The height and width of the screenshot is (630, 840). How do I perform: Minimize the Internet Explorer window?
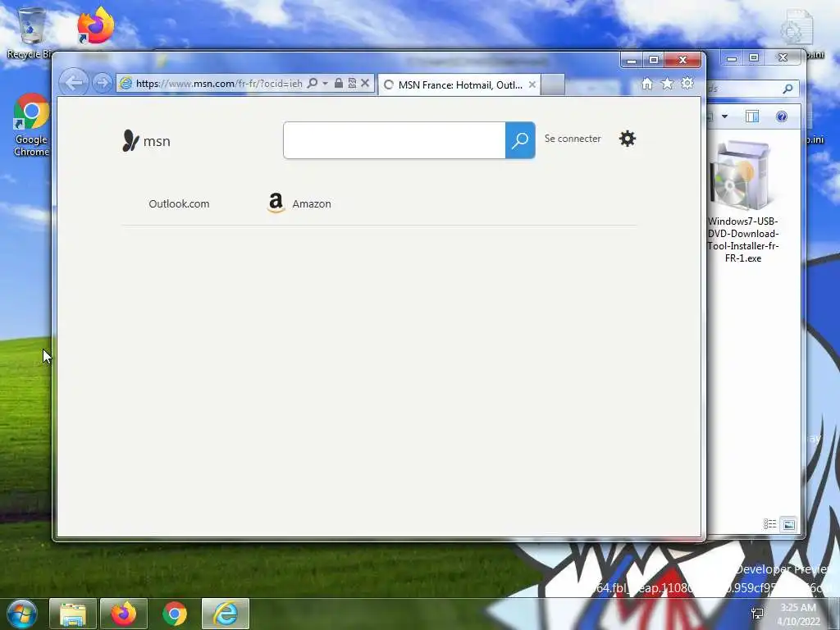631,60
